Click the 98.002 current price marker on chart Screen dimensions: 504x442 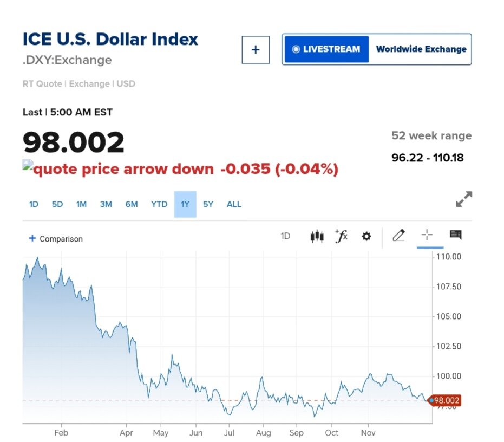[446, 401]
